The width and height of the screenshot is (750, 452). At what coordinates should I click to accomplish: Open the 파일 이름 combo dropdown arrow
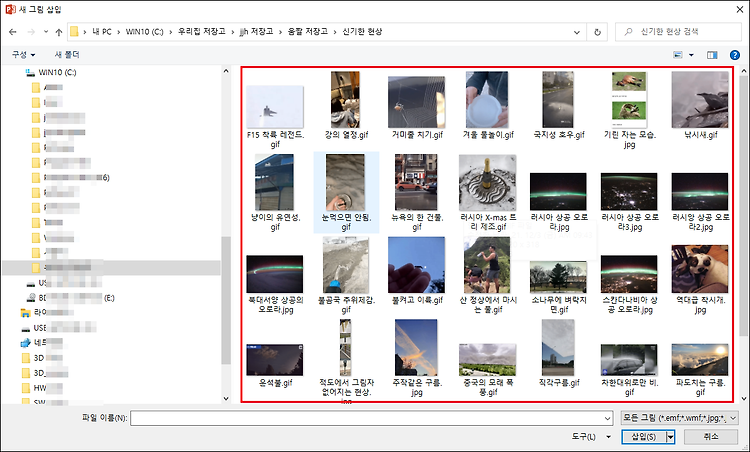click(x=607, y=418)
